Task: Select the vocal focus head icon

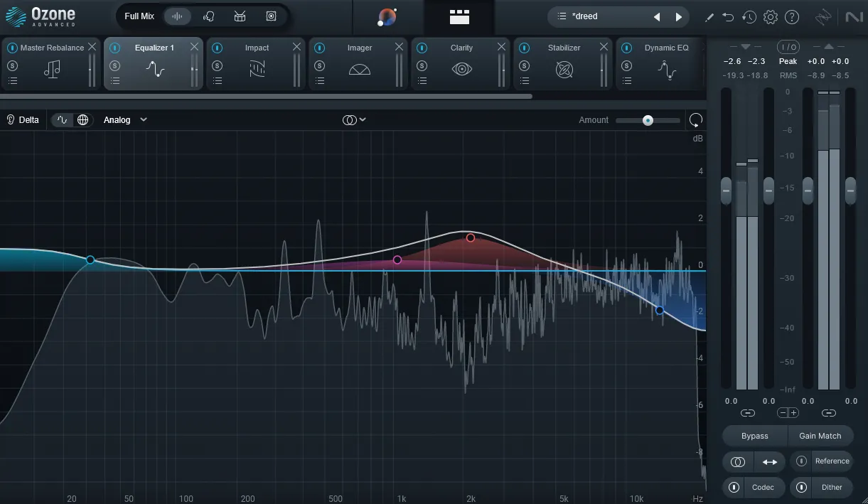Action: tap(208, 16)
